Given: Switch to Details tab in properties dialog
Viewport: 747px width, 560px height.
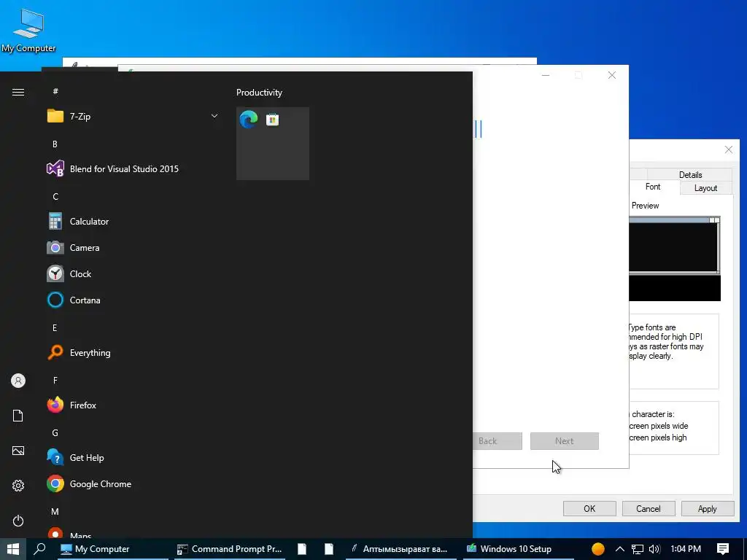Looking at the screenshot, I should click(x=690, y=175).
